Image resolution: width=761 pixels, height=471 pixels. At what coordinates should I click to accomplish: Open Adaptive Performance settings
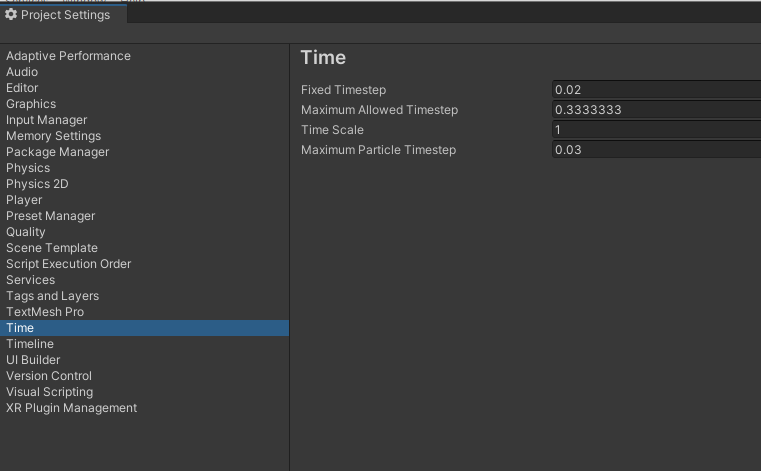tap(68, 56)
